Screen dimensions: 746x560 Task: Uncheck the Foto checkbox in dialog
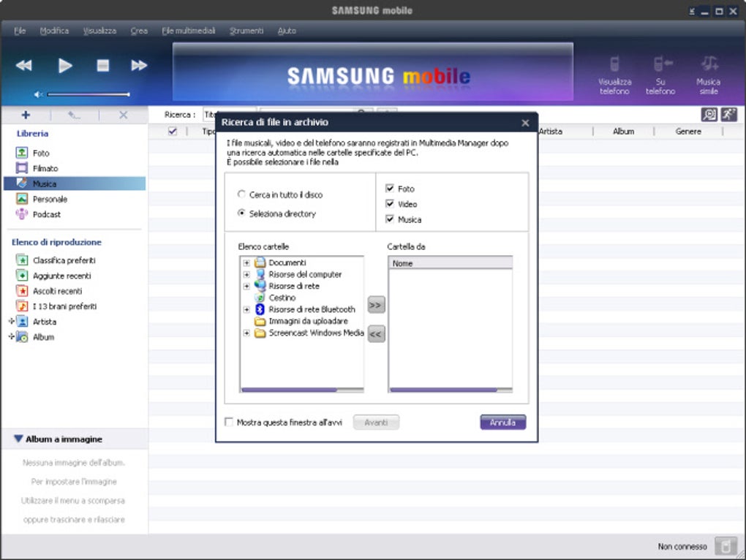(x=390, y=189)
